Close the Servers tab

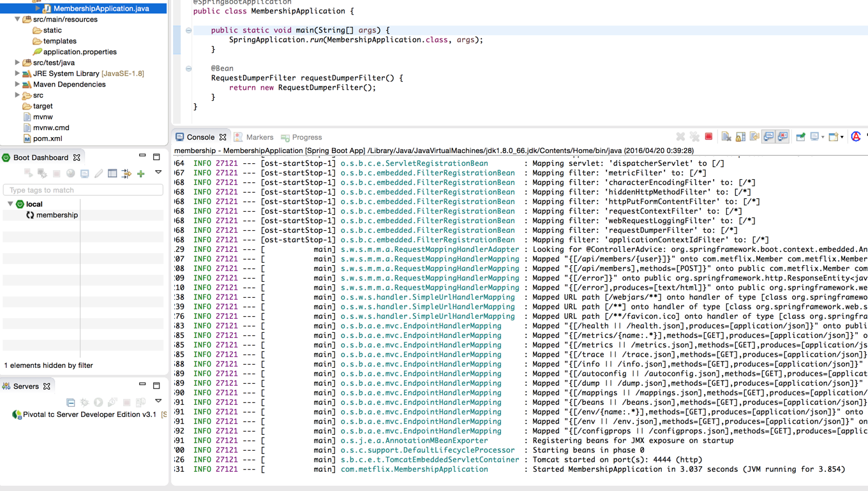click(47, 386)
